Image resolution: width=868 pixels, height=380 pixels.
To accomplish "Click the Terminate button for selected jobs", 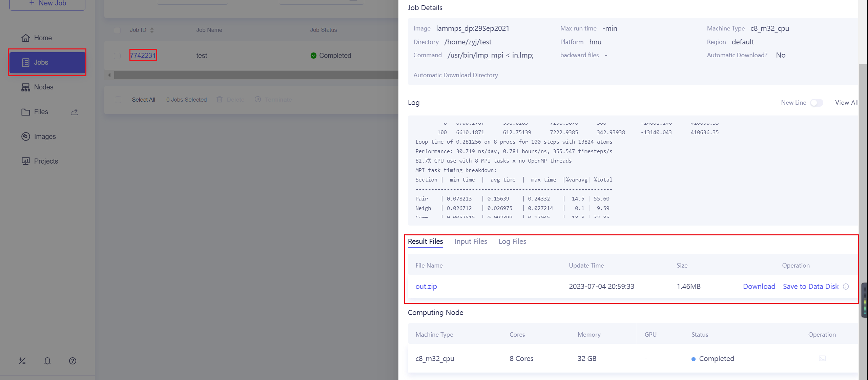I will pos(273,100).
